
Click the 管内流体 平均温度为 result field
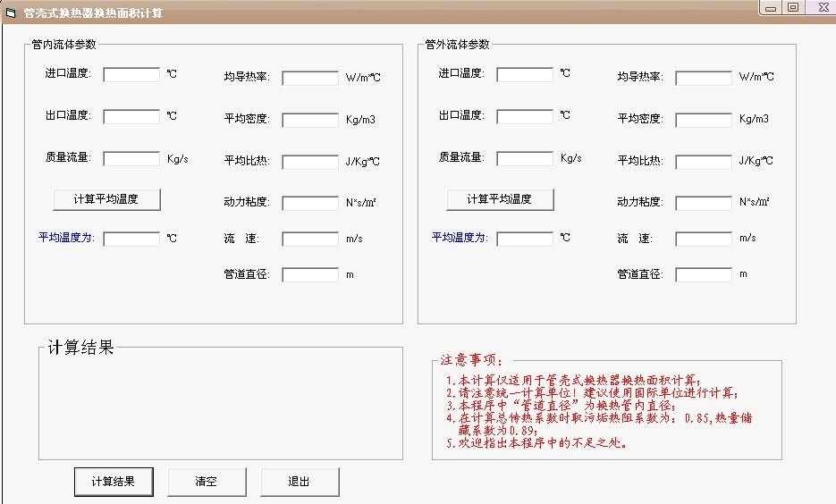pos(131,239)
